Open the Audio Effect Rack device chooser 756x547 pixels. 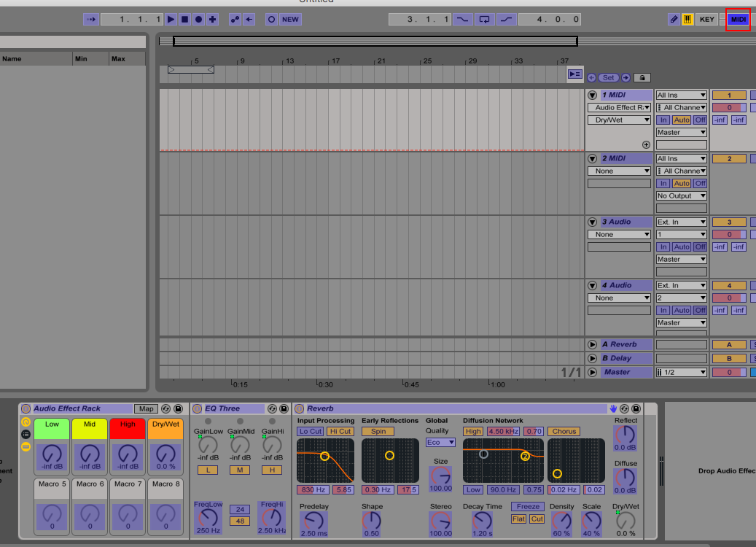coord(619,107)
